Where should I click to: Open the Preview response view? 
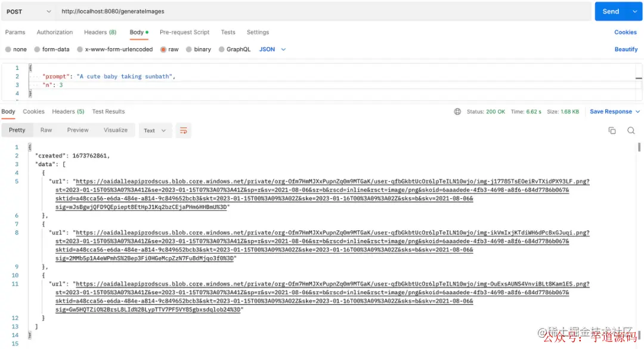pos(78,130)
